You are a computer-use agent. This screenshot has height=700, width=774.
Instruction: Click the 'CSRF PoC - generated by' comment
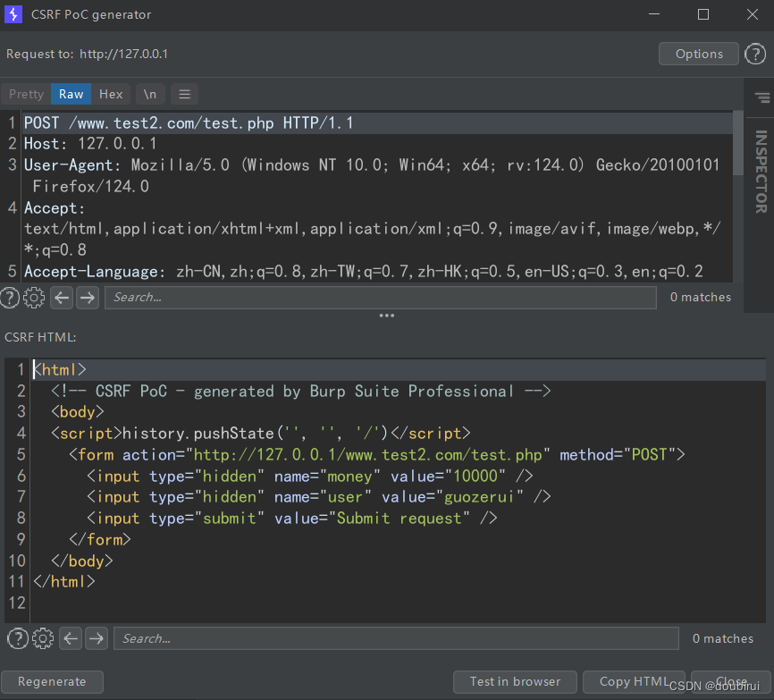[x=300, y=392]
